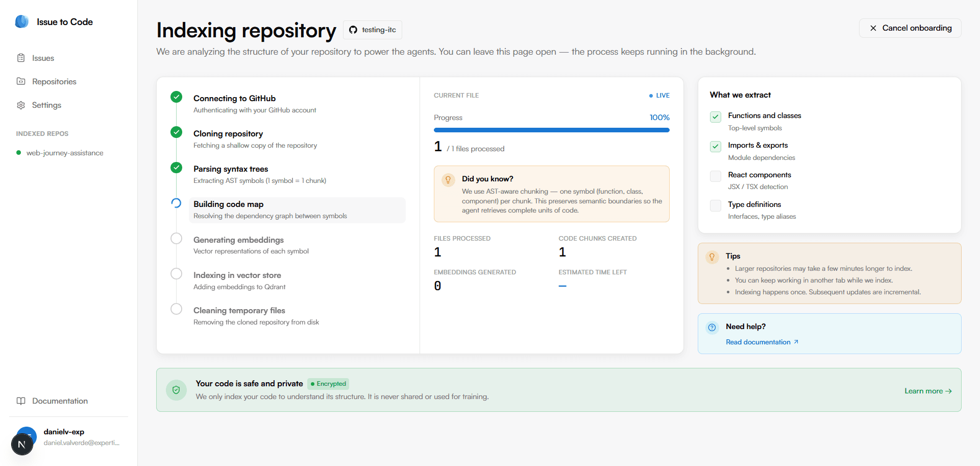Open the Issues page icon
Image resolution: width=980 pixels, height=466 pixels.
click(21, 58)
